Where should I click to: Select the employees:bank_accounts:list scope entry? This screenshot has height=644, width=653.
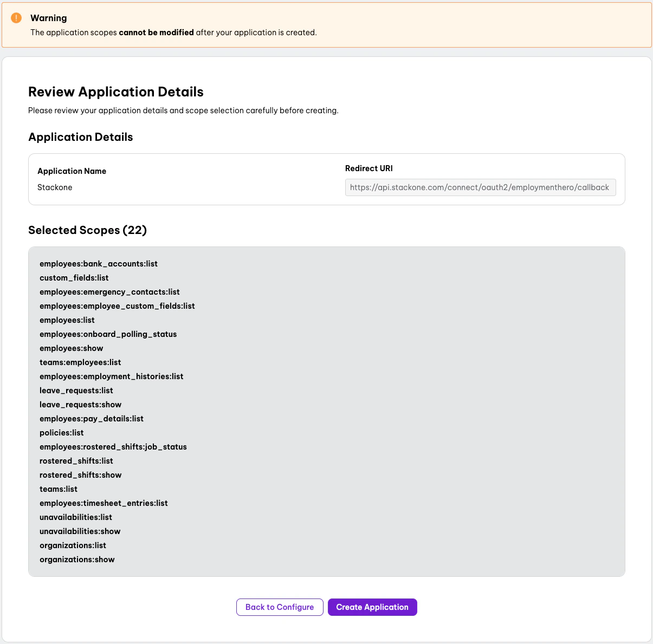pos(98,263)
